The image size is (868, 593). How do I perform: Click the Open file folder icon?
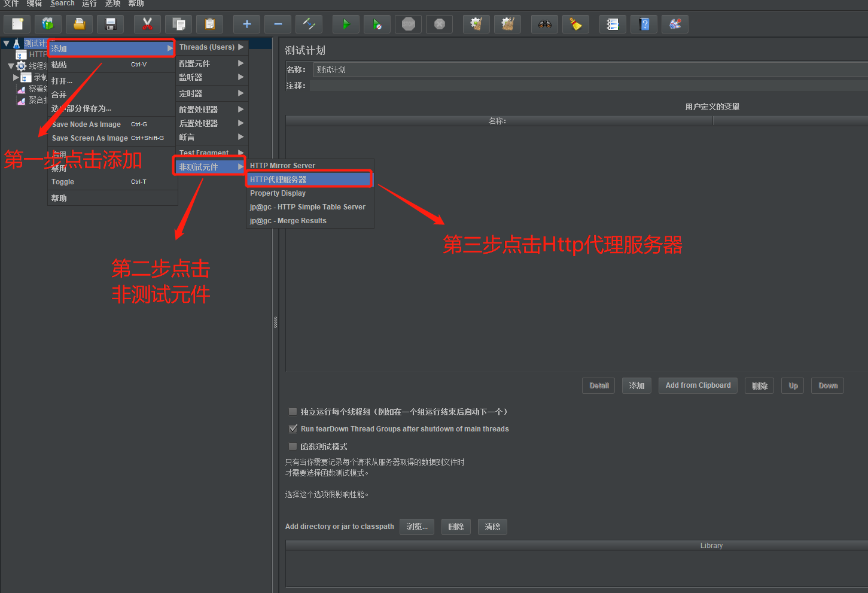tap(80, 24)
